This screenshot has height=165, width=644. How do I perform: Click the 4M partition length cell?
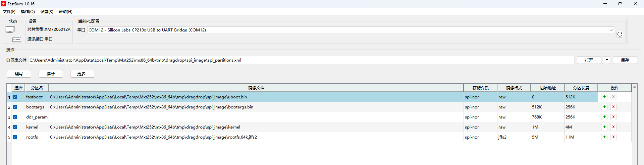point(581,127)
